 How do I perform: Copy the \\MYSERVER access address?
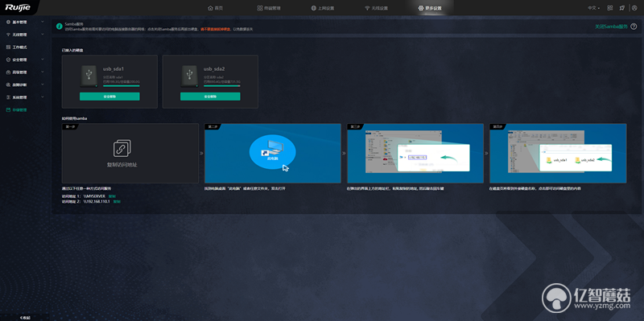click(x=112, y=196)
